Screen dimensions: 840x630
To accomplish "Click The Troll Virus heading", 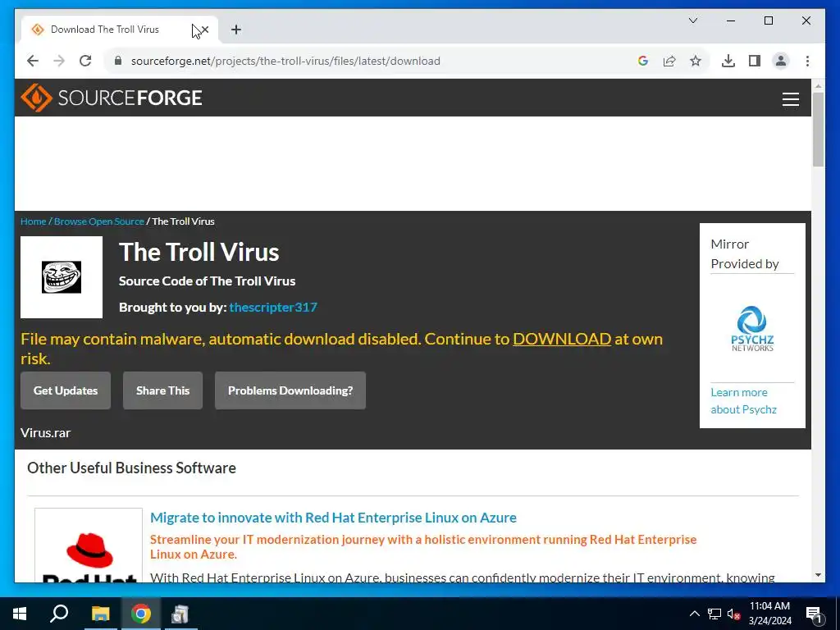I will (199, 252).
